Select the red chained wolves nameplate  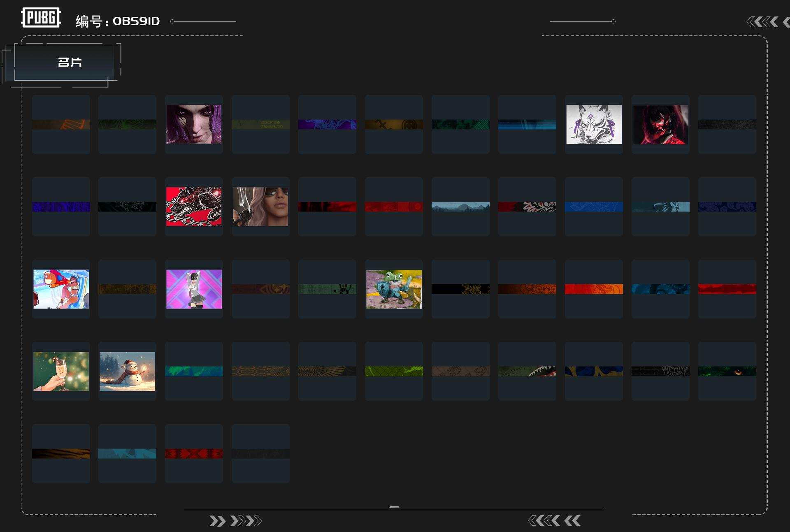tap(194, 207)
